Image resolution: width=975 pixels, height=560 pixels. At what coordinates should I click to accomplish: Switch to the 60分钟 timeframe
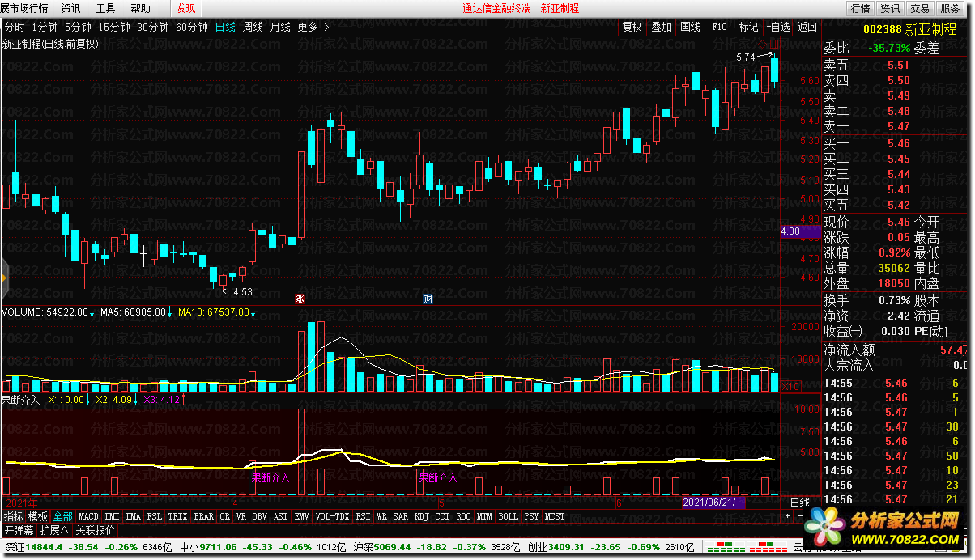192,27
